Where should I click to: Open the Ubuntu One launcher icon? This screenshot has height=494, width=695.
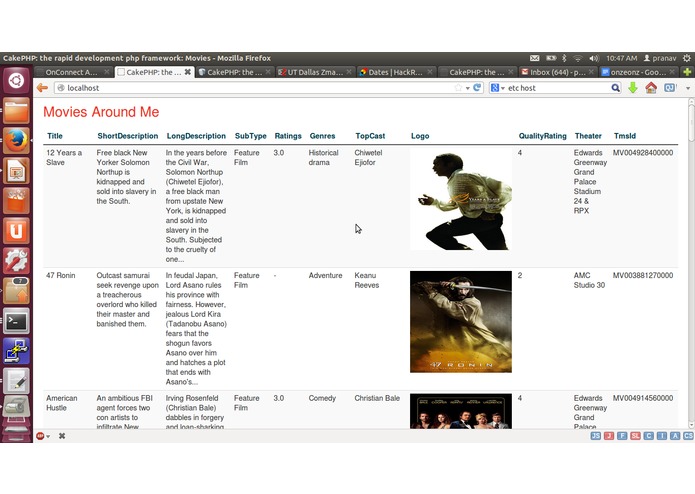coord(16,231)
